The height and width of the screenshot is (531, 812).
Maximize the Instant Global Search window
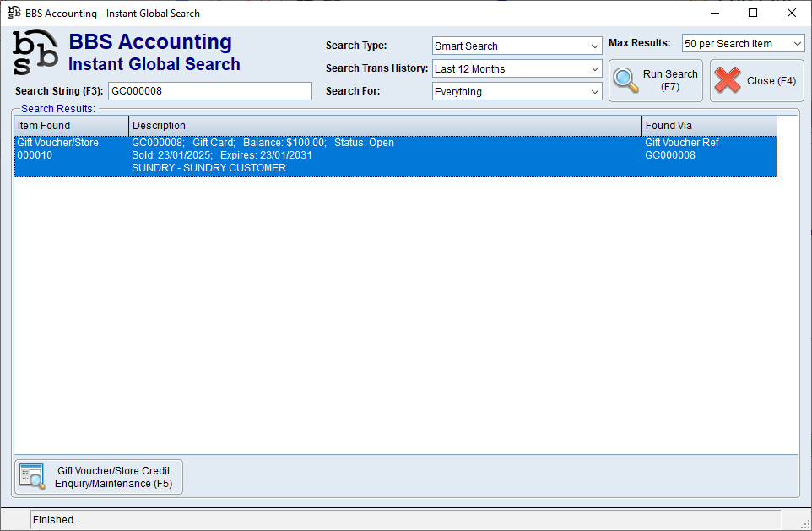coord(753,13)
